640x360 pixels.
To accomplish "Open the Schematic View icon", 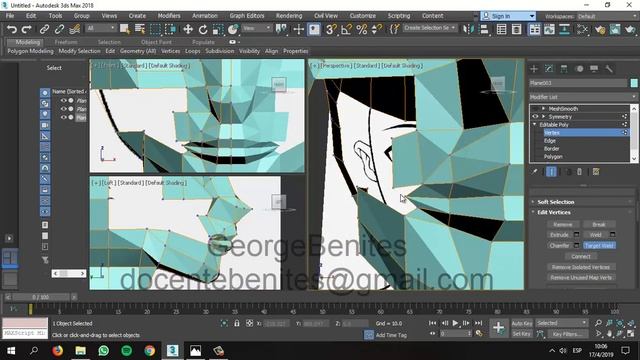I will [564, 29].
